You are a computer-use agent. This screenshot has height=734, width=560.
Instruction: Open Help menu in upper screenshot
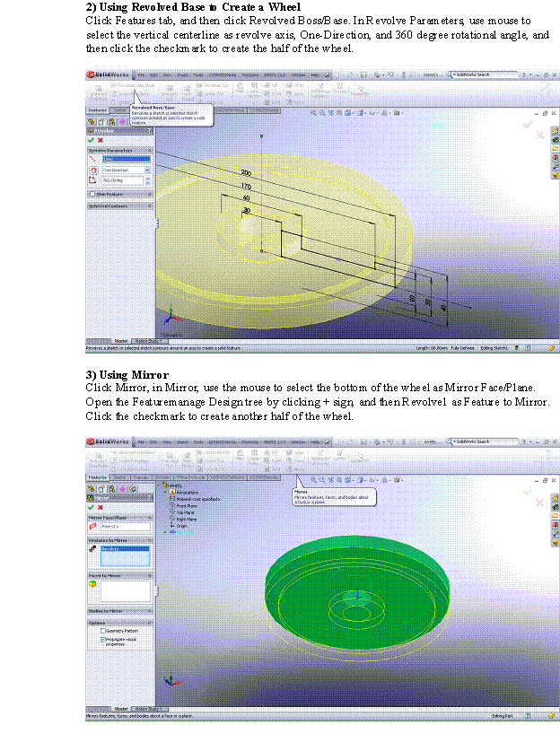click(x=315, y=74)
